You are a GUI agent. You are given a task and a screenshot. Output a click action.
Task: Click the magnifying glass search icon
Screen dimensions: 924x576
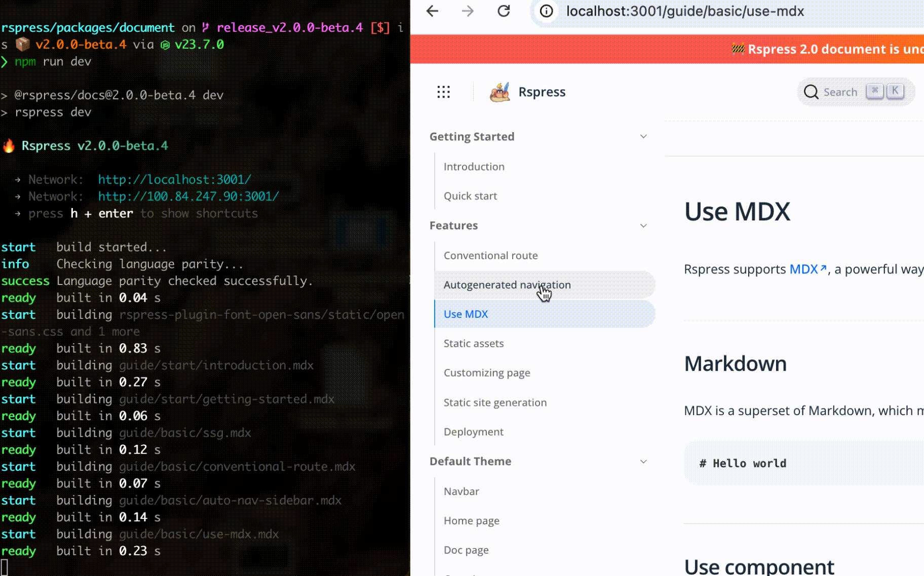(811, 92)
